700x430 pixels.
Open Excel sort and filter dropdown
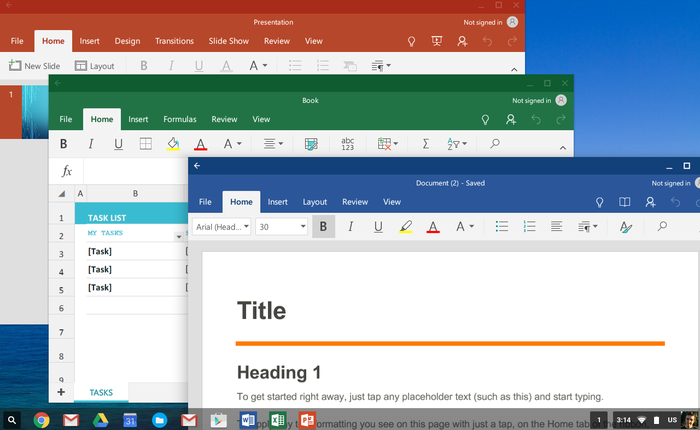[457, 144]
